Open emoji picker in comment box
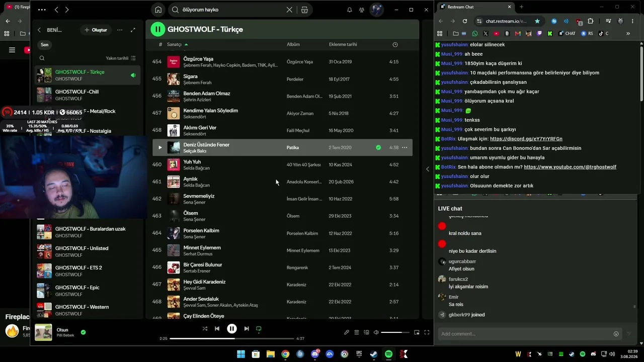 (x=616, y=334)
